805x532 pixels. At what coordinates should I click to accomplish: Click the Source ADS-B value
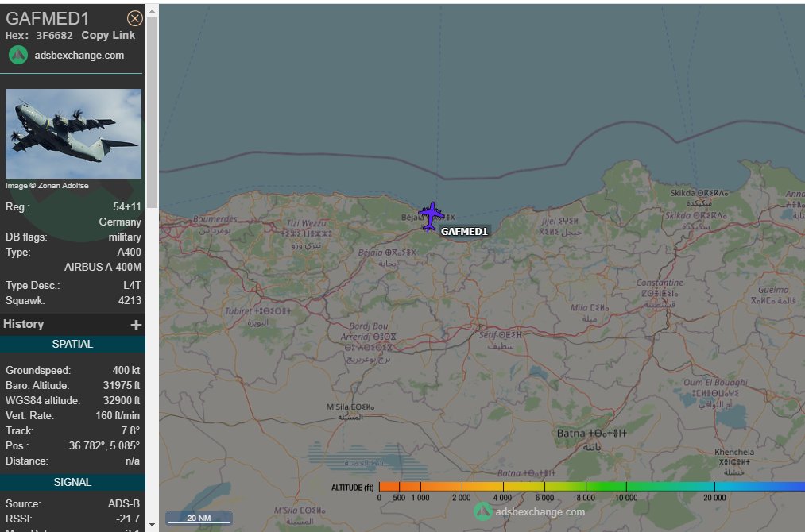(x=124, y=503)
